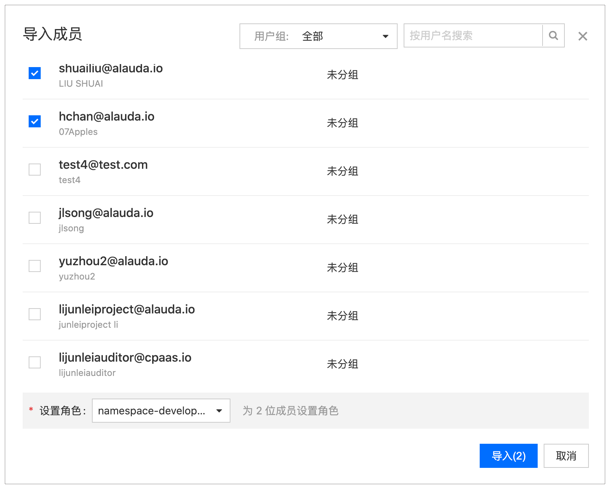Click the user group dropdown caret

pyautogui.click(x=385, y=37)
